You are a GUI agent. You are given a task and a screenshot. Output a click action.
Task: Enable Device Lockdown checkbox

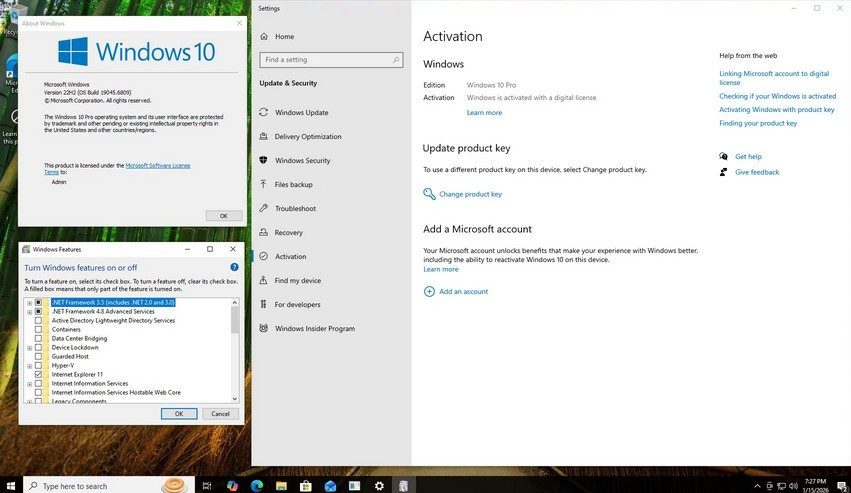pyautogui.click(x=39, y=347)
